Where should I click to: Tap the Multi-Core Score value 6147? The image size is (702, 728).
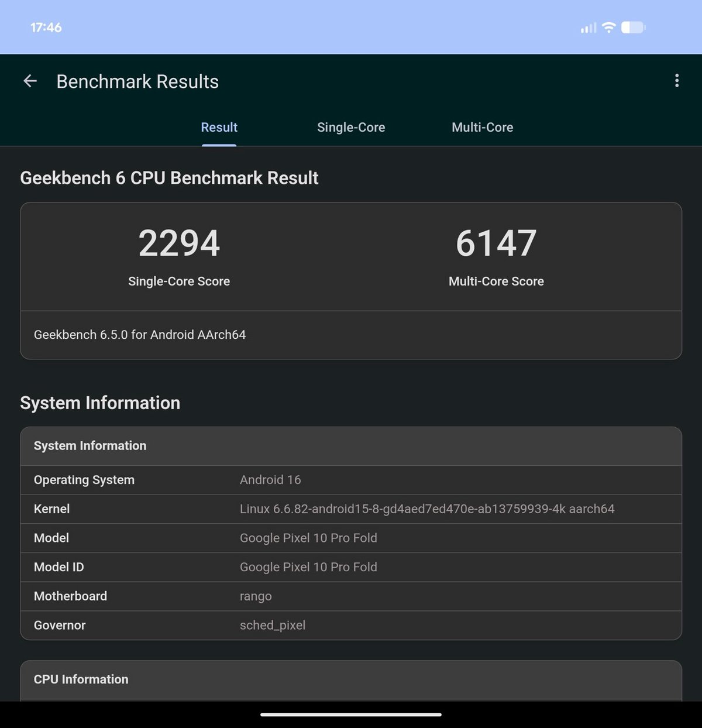496,243
